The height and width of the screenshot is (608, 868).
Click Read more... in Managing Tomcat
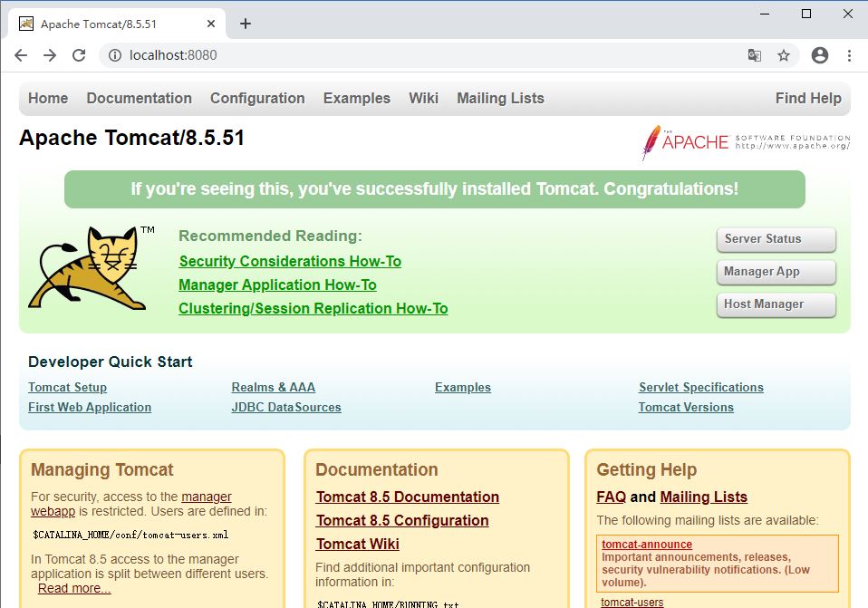74,589
